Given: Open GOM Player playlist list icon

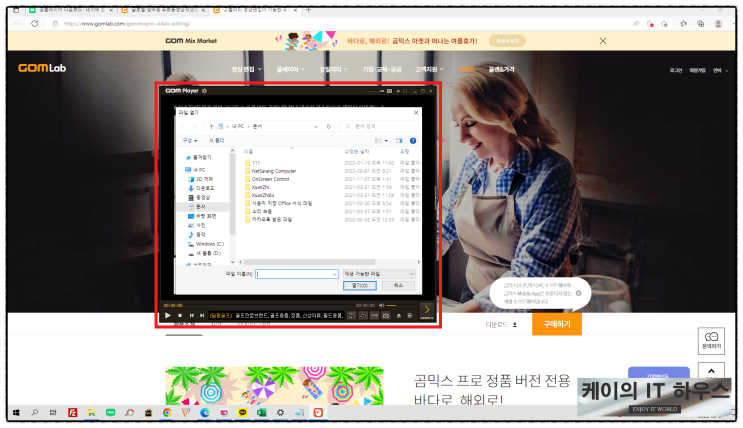Looking at the screenshot, I should click(x=409, y=315).
